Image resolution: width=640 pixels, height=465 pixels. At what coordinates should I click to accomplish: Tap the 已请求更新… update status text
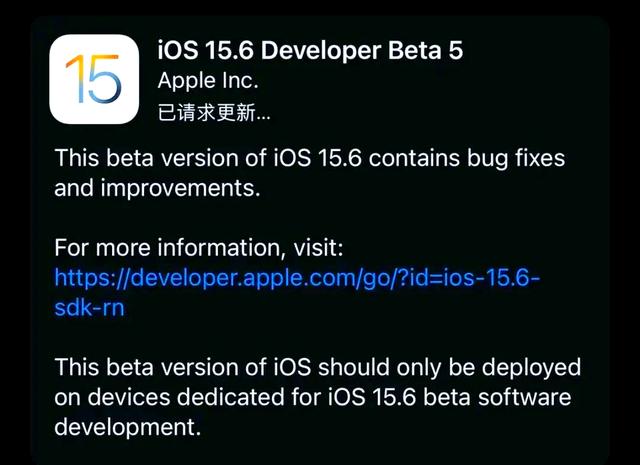(214, 112)
